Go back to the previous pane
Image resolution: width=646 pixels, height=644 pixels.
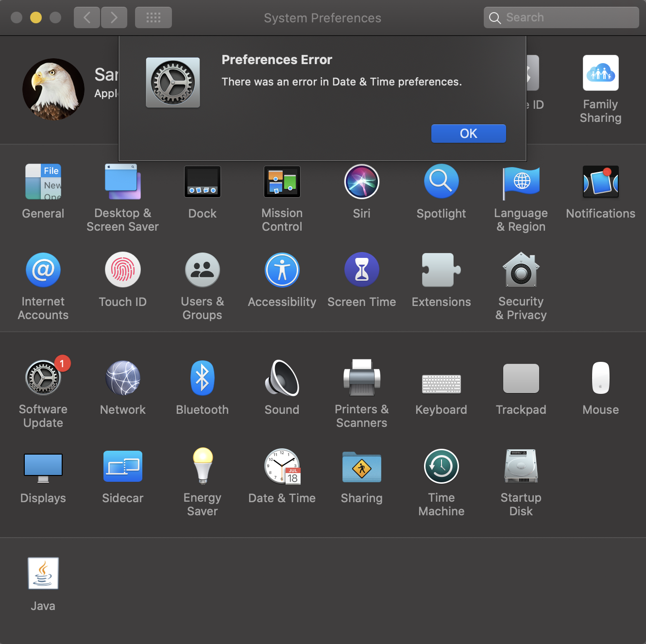coord(87,17)
